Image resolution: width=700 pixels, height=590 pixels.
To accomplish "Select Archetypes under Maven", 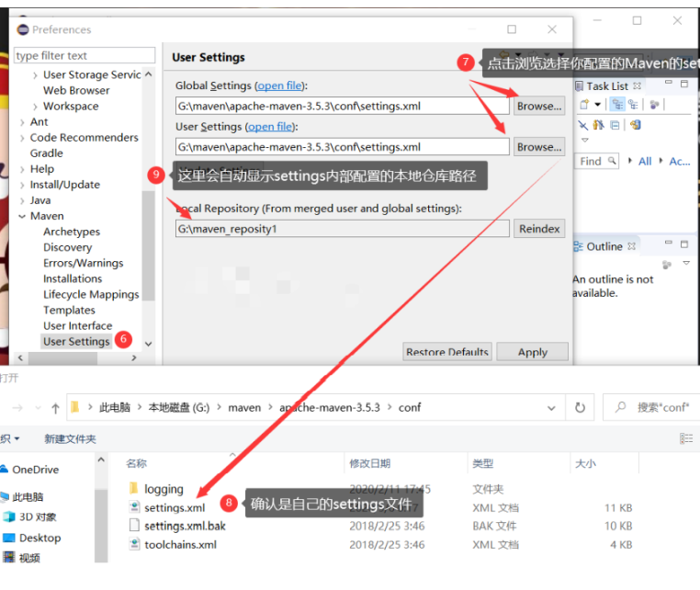I will click(x=72, y=232).
